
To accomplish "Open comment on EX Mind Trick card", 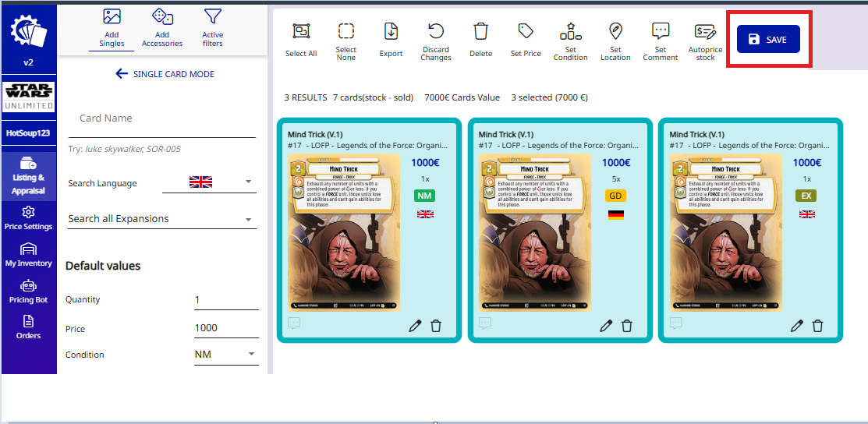I will point(676,323).
